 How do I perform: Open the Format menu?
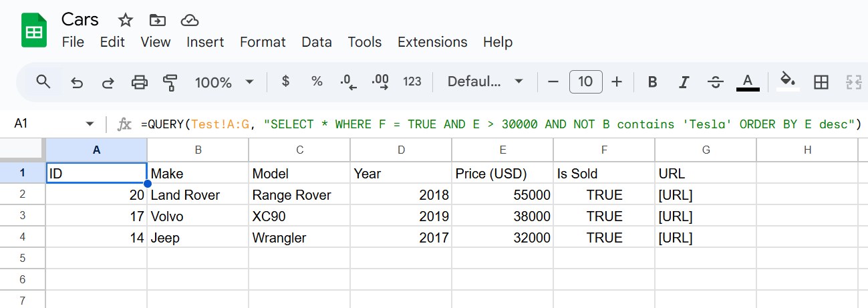coord(263,42)
